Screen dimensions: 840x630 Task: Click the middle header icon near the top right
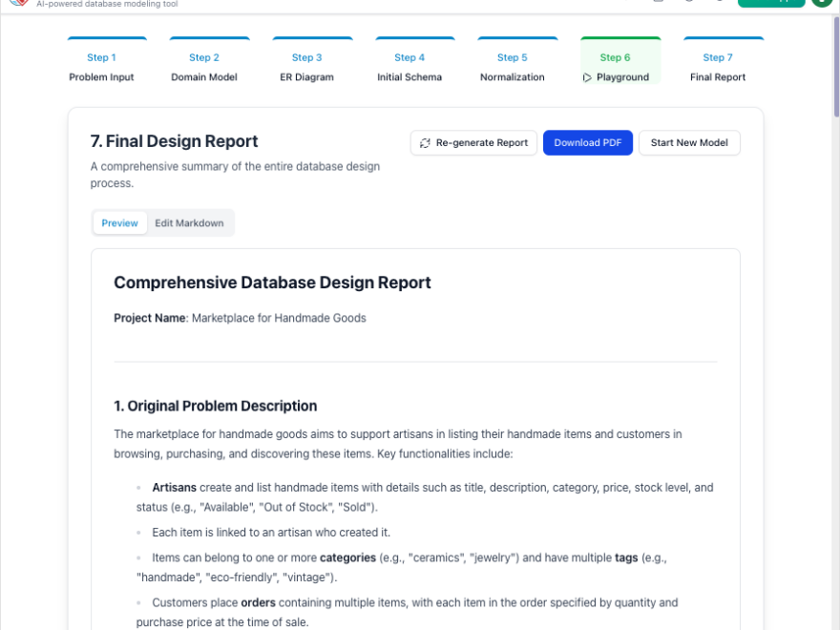pyautogui.click(x=689, y=3)
